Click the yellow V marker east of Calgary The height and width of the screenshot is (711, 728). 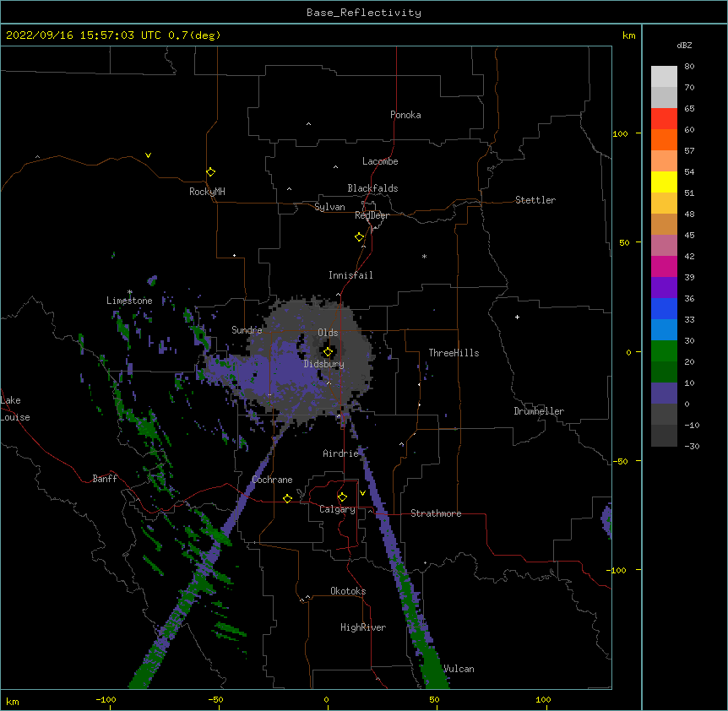pos(362,493)
